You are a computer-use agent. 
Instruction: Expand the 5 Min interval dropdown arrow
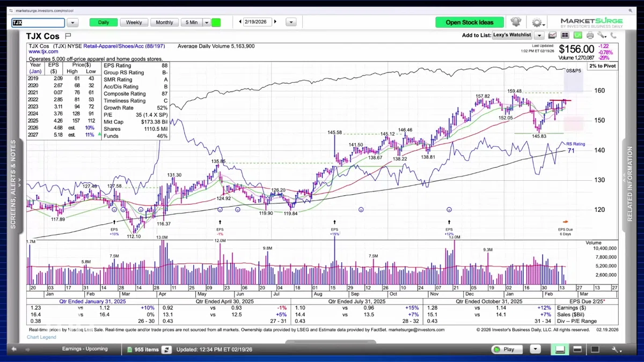[x=207, y=23]
